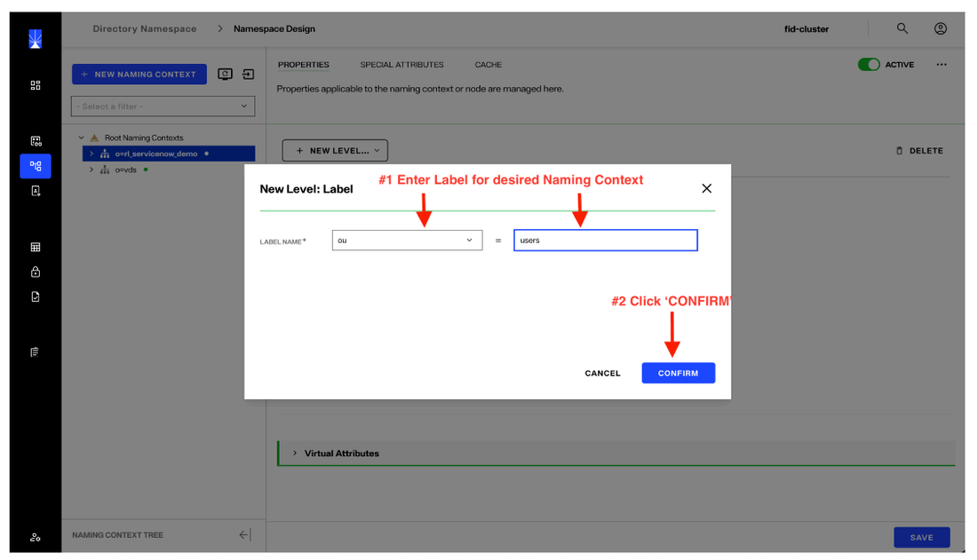Open the user admin settings icon at sidebar bottom
The height and width of the screenshot is (560, 977).
(x=36, y=537)
